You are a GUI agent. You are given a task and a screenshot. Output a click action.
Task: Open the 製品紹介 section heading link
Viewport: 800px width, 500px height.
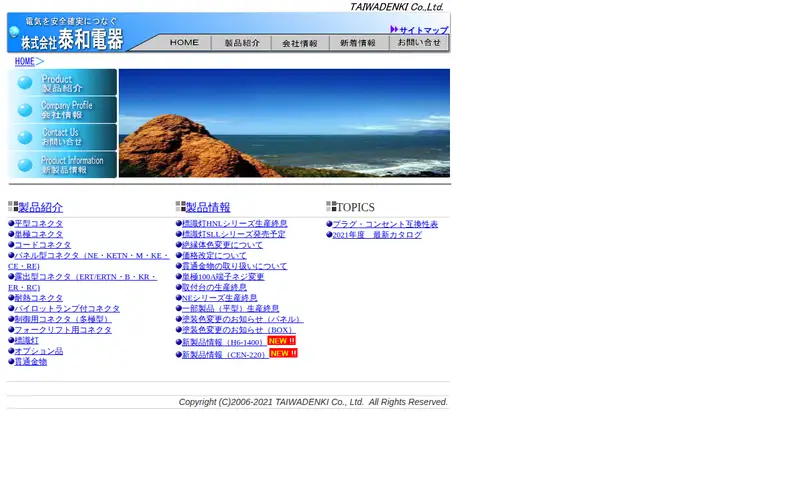(x=40, y=207)
